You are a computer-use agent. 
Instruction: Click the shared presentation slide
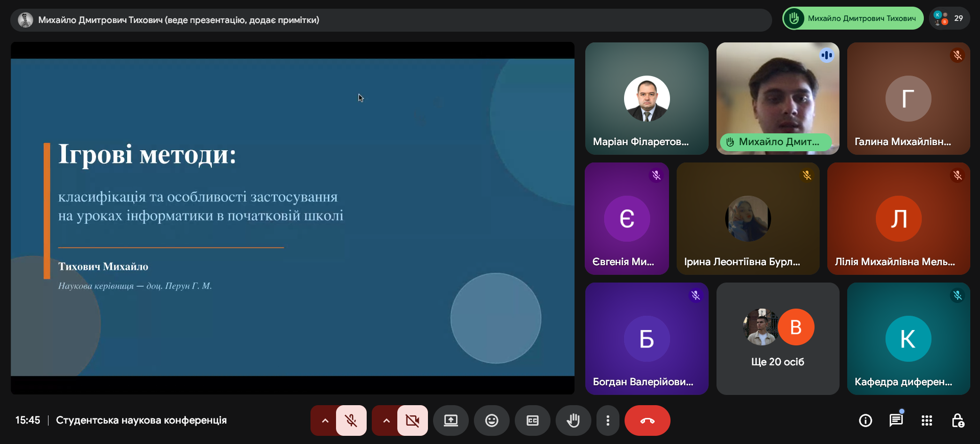(293, 218)
